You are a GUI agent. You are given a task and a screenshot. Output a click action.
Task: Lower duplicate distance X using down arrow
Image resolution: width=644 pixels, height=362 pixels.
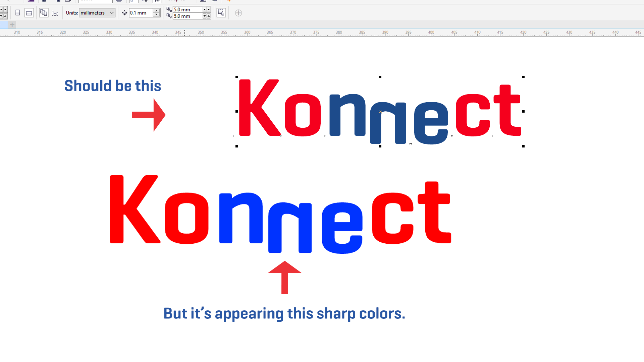pos(205,9)
